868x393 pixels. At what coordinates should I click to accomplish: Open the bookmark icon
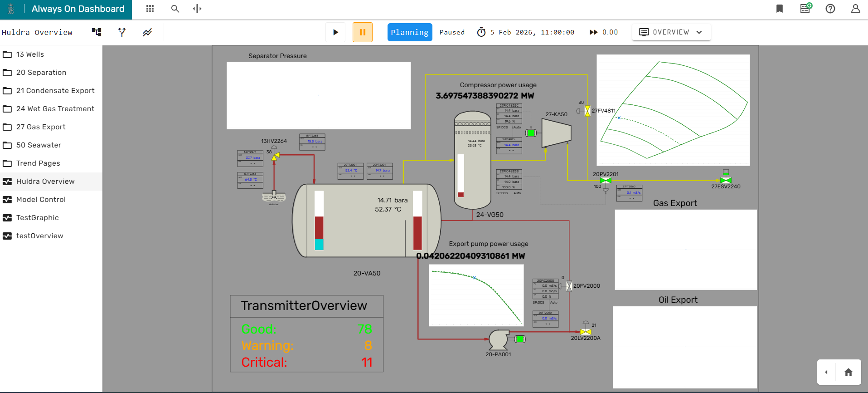pyautogui.click(x=780, y=9)
